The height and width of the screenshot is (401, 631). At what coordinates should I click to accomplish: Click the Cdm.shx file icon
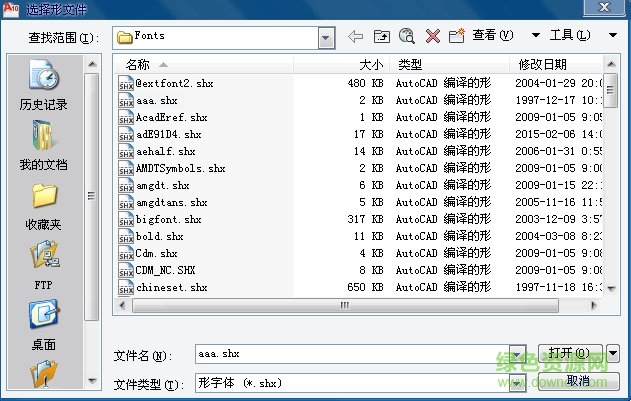coord(126,253)
